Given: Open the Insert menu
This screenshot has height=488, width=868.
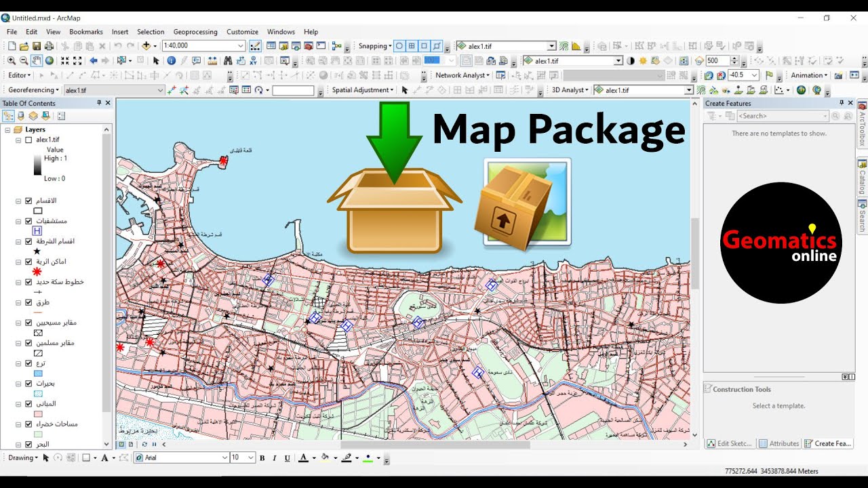Looking at the screenshot, I should point(120,32).
